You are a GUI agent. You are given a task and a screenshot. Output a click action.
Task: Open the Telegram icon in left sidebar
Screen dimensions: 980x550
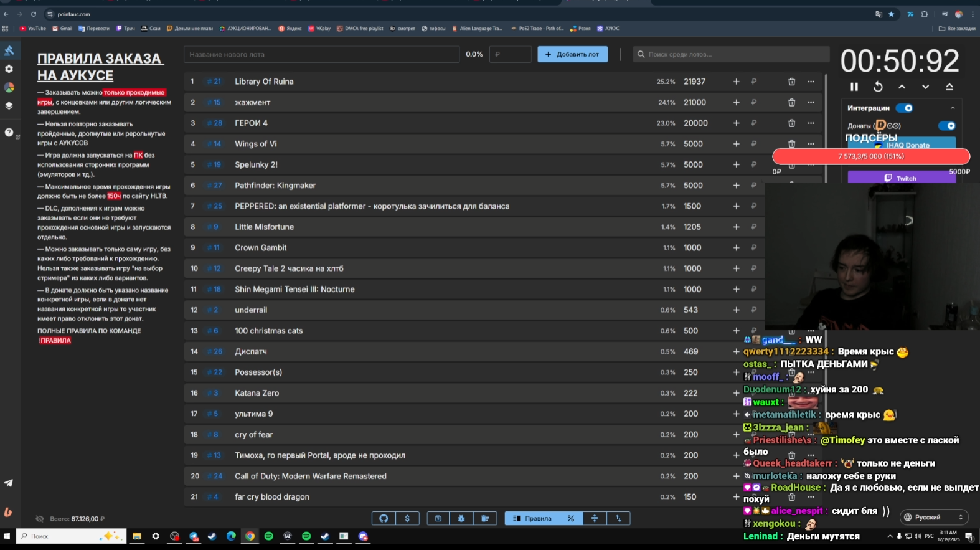[9, 483]
